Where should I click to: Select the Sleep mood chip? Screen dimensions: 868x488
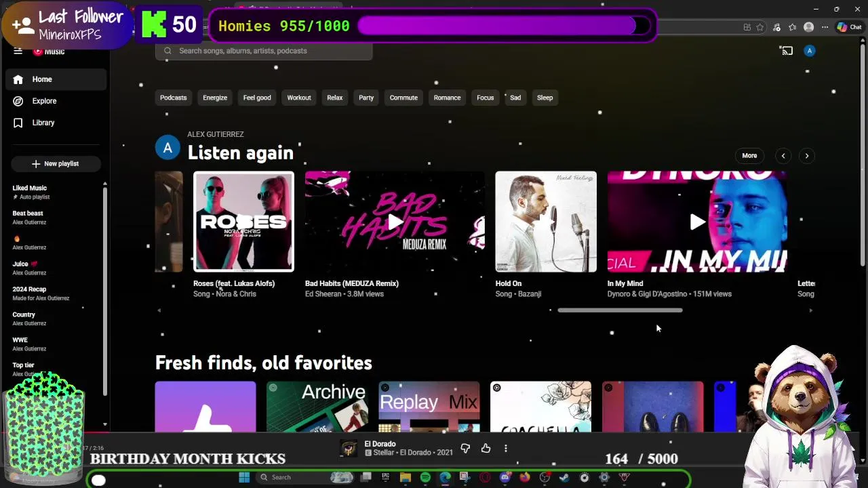tap(545, 98)
